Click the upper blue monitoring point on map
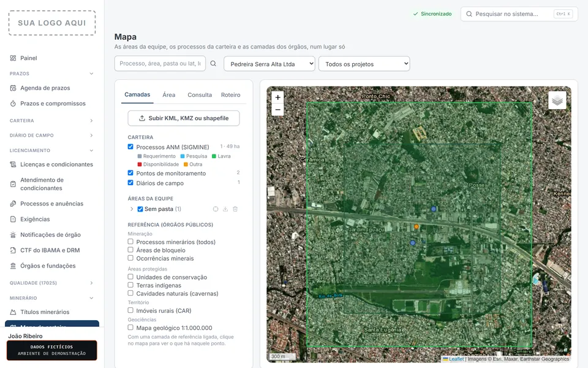Image resolution: width=588 pixels, height=368 pixels. click(x=434, y=209)
